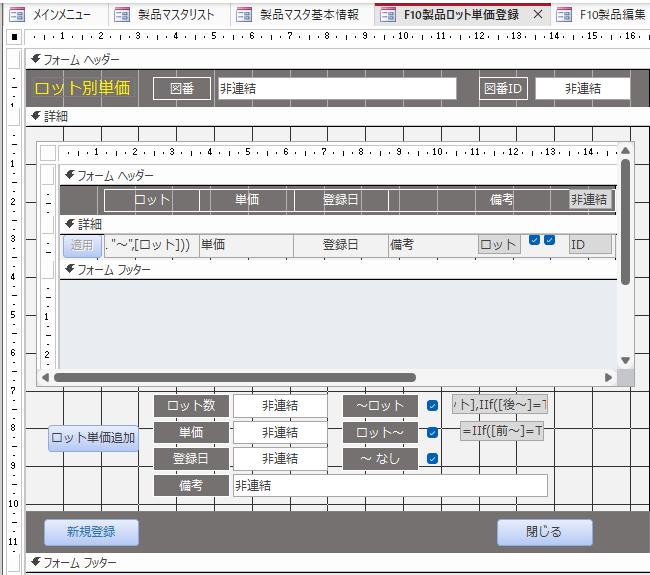Click the form icon on F10製品ロット単価登録 tab
The image size is (650, 575).
388,15
